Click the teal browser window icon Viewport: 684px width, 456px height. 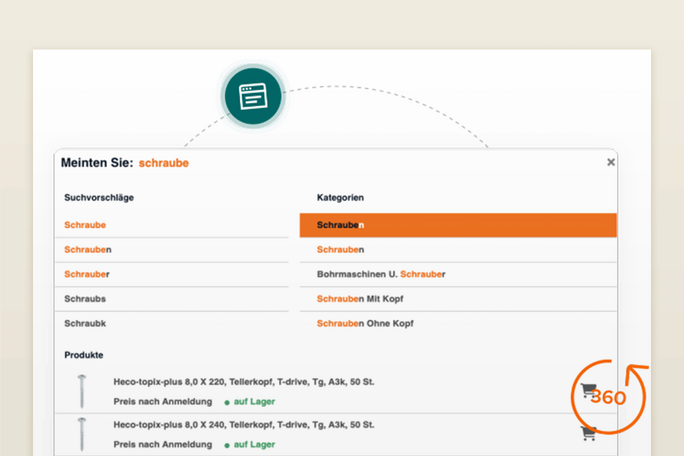(x=253, y=96)
